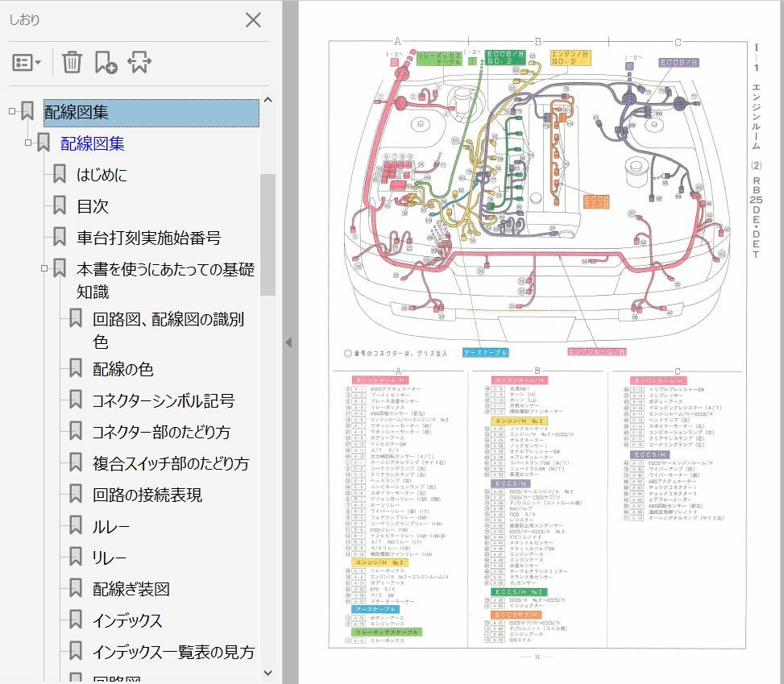Click the find current bookmark star icon
Viewport: 784px width, 684px height.
139,63
